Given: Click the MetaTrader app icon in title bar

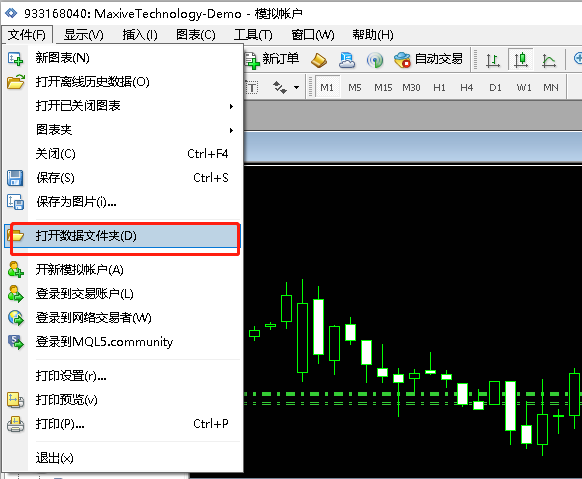Looking at the screenshot, I should (11, 13).
